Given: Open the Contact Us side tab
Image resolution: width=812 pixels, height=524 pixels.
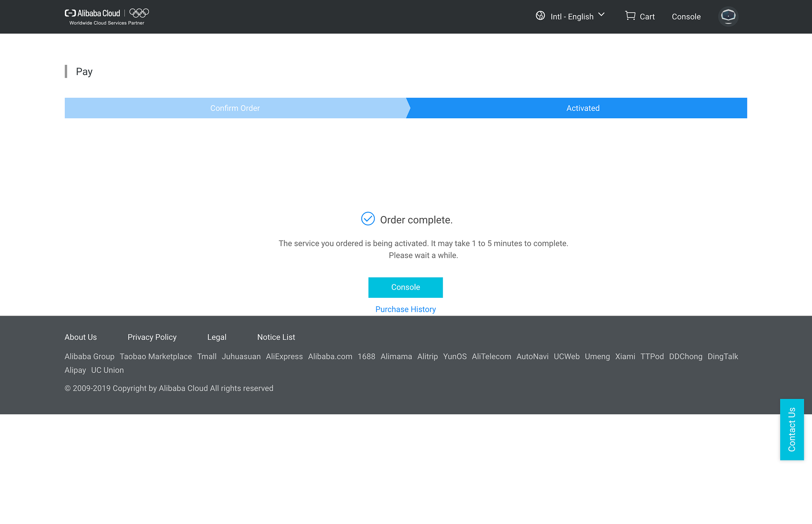Looking at the screenshot, I should click(x=792, y=429).
